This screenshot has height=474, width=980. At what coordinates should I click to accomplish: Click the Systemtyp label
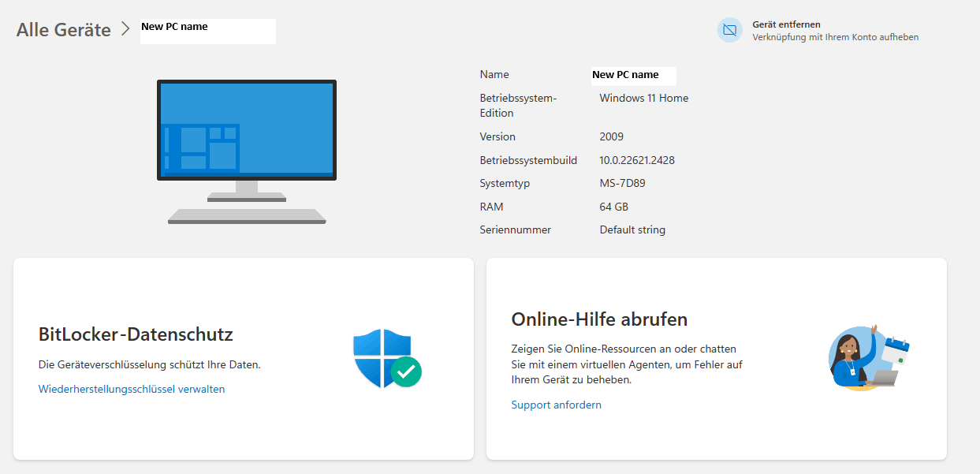pyautogui.click(x=505, y=183)
